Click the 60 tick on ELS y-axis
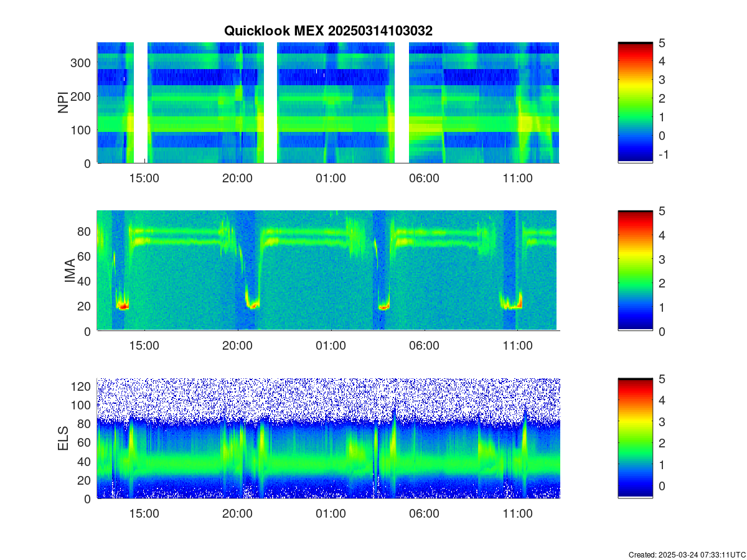Image resolution: width=747 pixels, height=560 pixels. pyautogui.click(x=85, y=442)
